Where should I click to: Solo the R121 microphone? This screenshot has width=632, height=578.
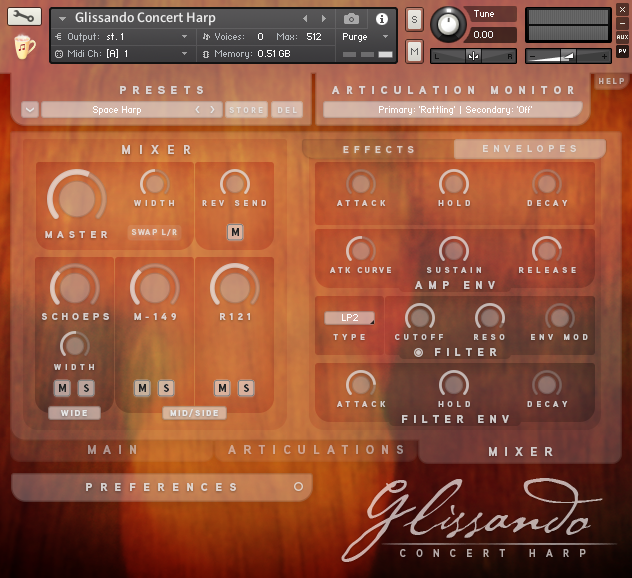point(246,388)
